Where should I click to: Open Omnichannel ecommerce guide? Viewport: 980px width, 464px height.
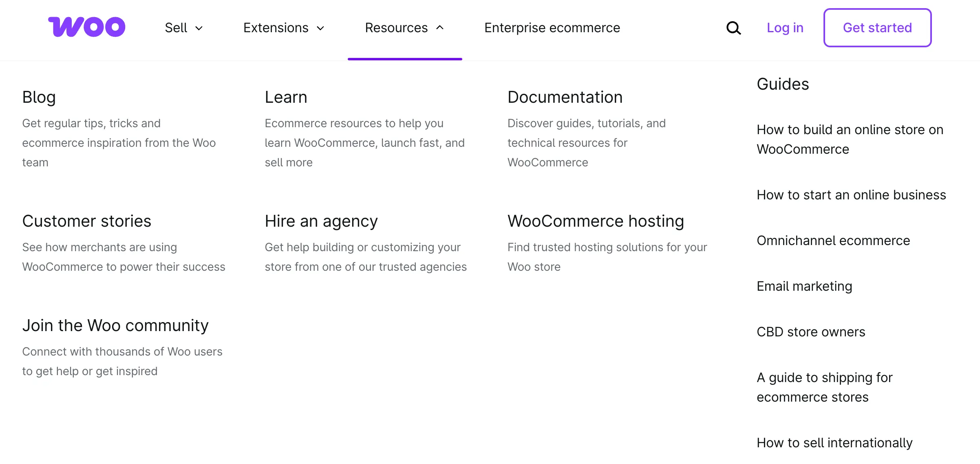coord(833,241)
